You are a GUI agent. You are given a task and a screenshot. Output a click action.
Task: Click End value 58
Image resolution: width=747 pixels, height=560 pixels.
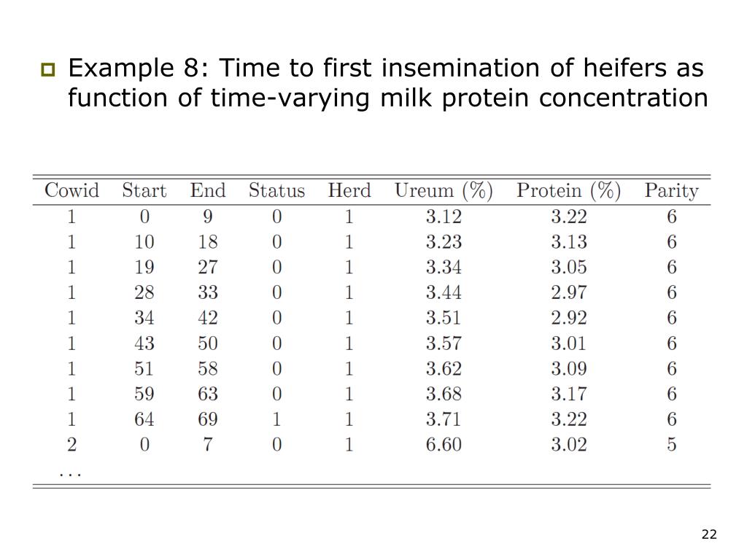(208, 368)
